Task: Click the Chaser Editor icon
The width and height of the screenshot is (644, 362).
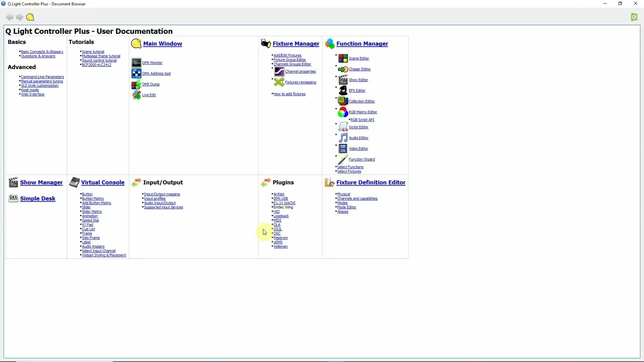Action: pyautogui.click(x=343, y=69)
